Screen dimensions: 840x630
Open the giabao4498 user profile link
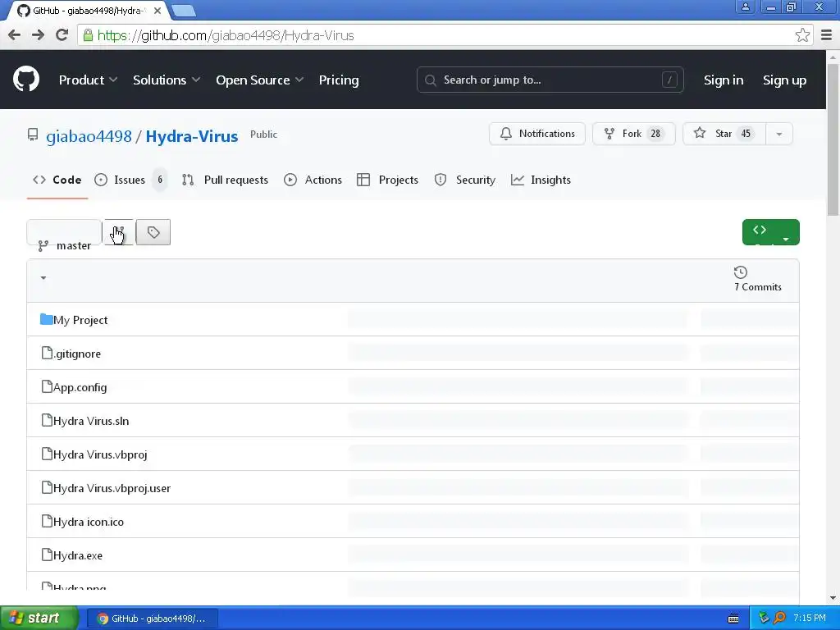[89, 136]
